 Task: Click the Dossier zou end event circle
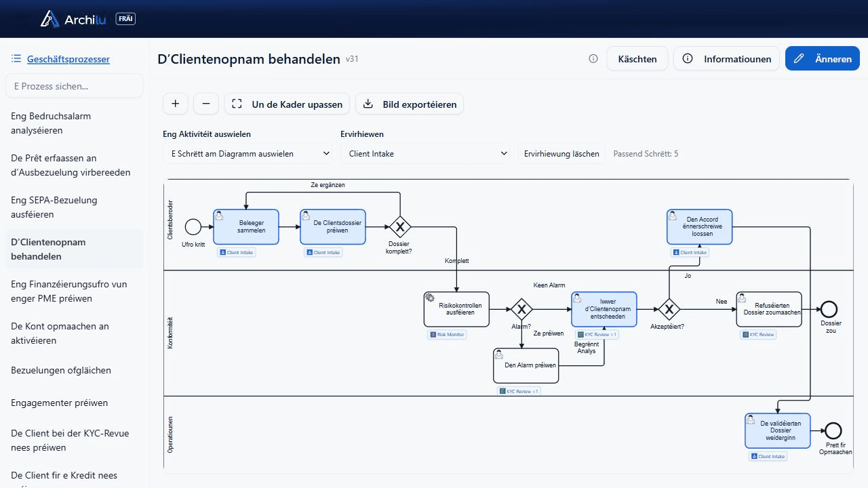829,310
